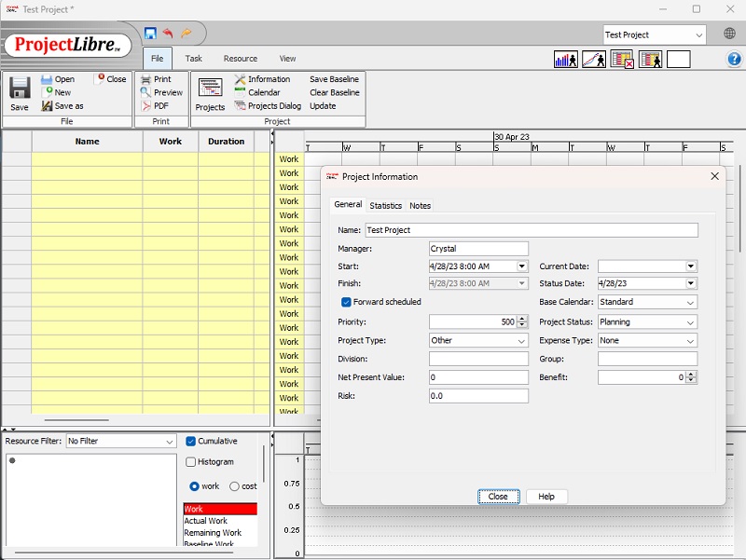Select the Projects view icon
The height and width of the screenshot is (560, 746).
click(209, 90)
